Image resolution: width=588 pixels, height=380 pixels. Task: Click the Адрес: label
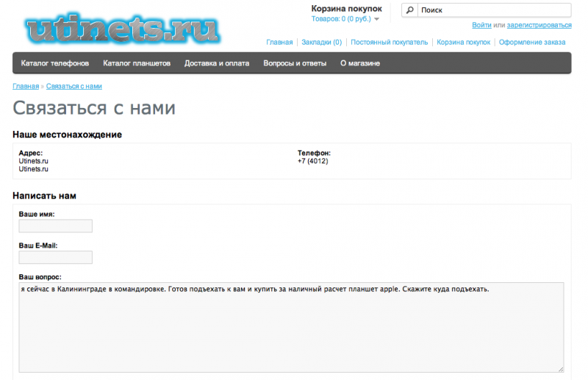coord(31,153)
